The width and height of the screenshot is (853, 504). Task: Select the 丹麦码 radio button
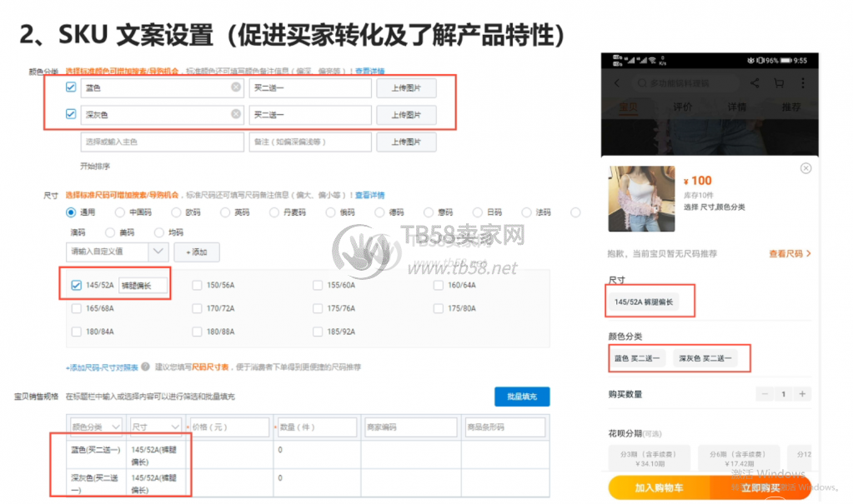(x=274, y=212)
